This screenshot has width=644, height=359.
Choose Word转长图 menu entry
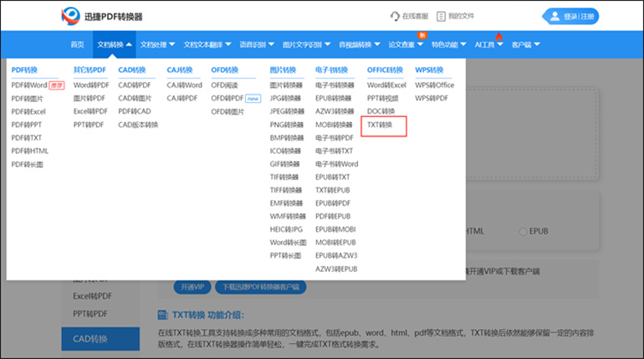coord(288,243)
